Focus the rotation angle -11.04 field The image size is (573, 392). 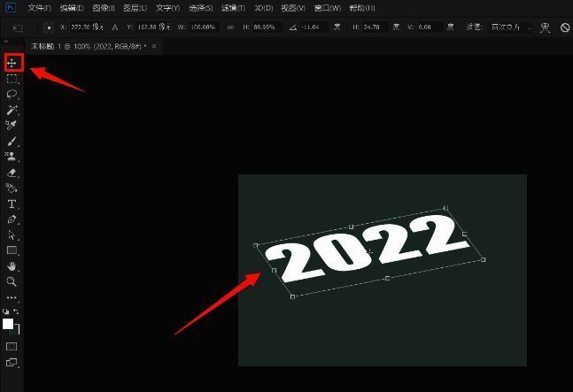(x=315, y=27)
